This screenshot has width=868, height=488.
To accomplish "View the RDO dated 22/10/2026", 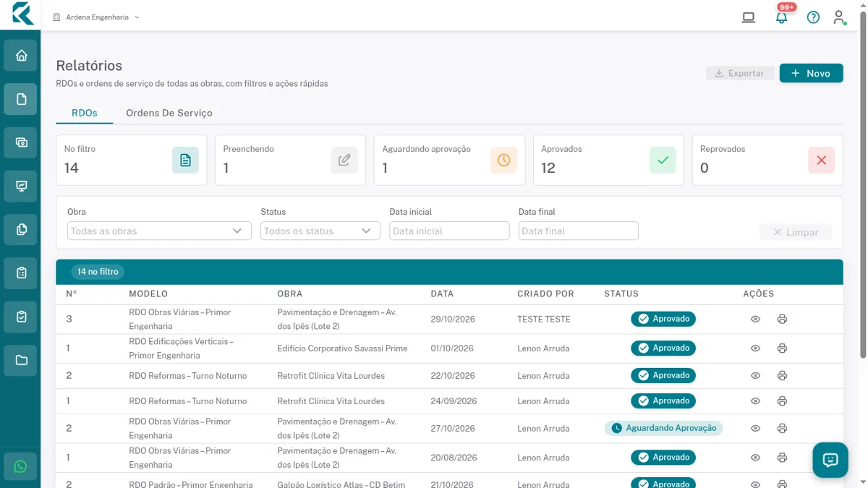I will click(x=755, y=375).
